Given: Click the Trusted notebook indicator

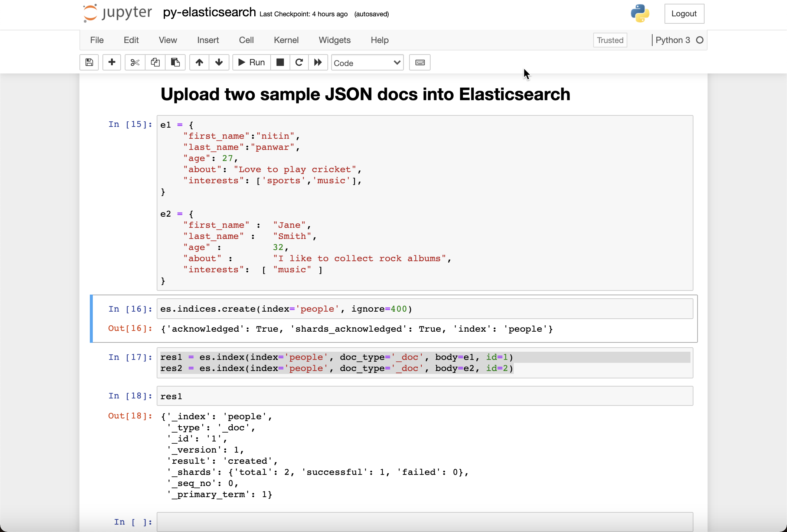Looking at the screenshot, I should tap(610, 40).
